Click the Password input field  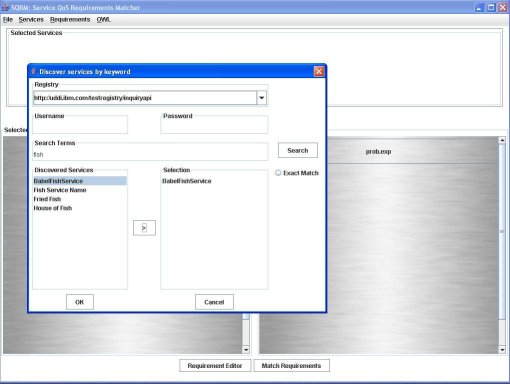[x=214, y=126]
